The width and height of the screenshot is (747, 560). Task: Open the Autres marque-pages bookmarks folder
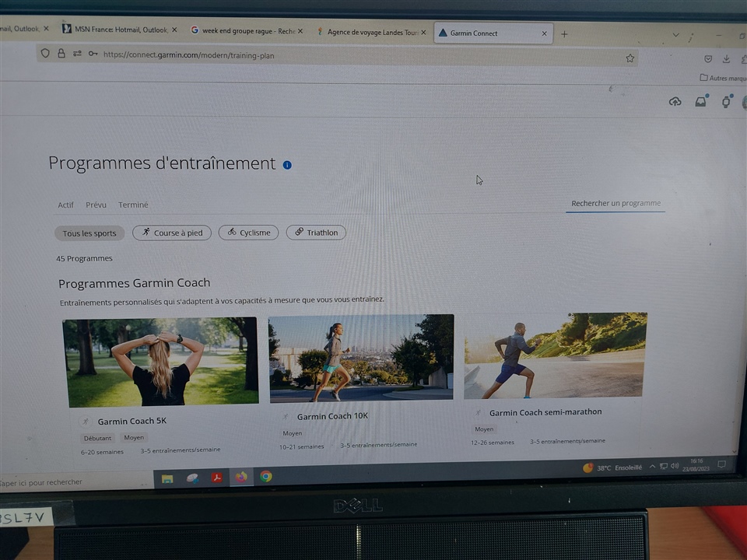pos(723,78)
